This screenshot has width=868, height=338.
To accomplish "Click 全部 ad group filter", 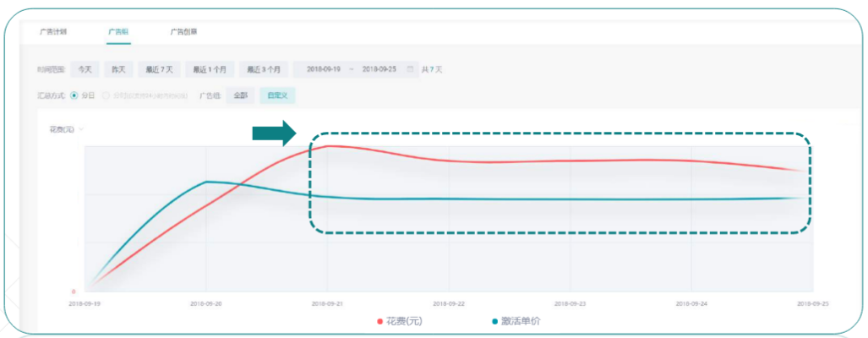I will tap(241, 95).
